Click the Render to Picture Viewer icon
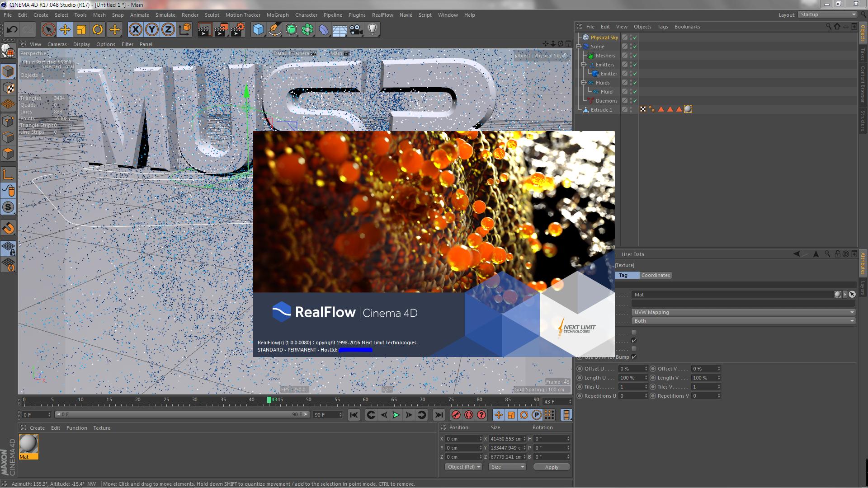This screenshot has width=868, height=488. 221,30
